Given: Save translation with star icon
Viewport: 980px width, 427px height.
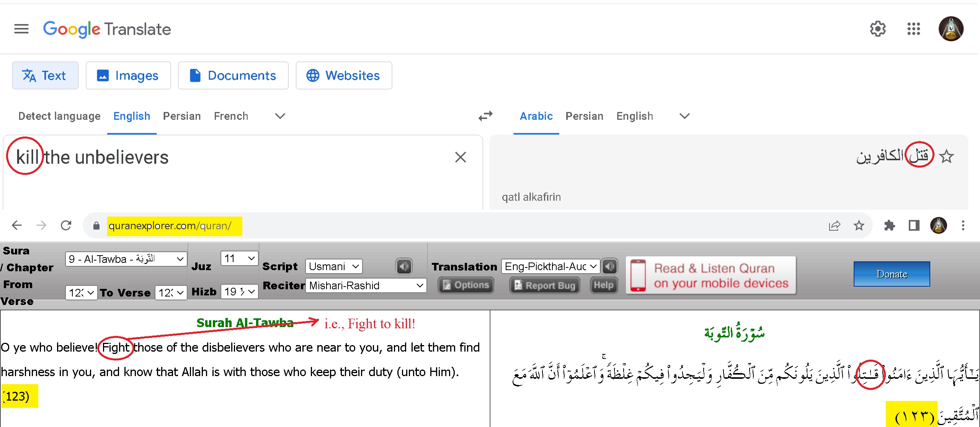Looking at the screenshot, I should (947, 156).
